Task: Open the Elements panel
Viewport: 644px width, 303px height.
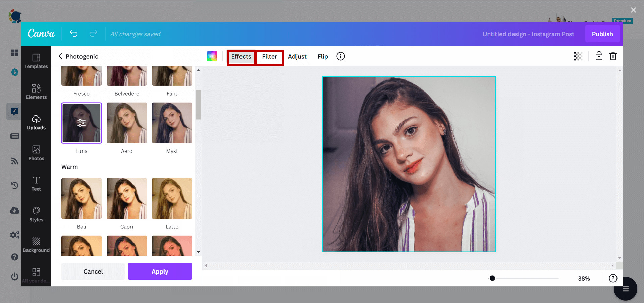Action: tap(36, 91)
